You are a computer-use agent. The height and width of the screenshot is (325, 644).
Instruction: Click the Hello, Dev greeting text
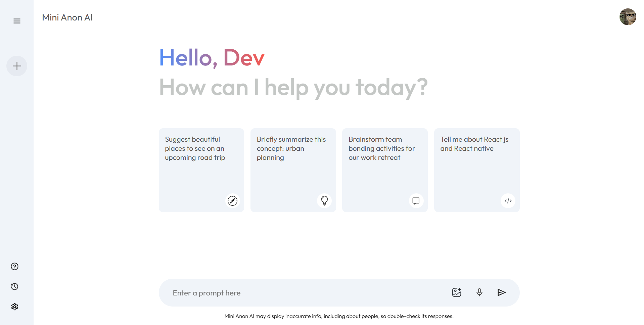click(x=212, y=58)
